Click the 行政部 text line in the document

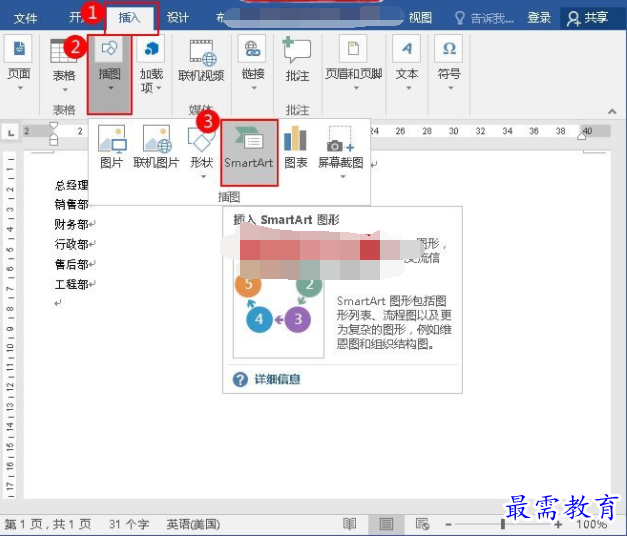(74, 244)
